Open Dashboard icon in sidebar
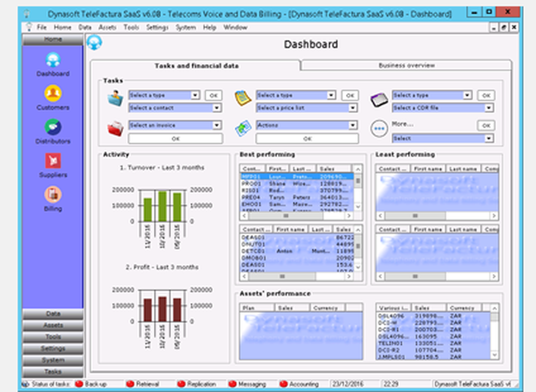Screen dimensions: 536x392 point(53,60)
